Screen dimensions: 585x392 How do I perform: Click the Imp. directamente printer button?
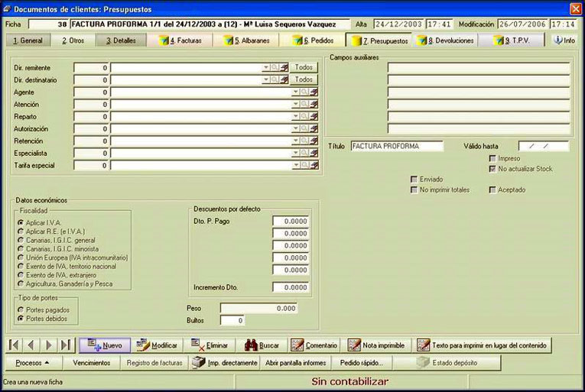coord(224,362)
